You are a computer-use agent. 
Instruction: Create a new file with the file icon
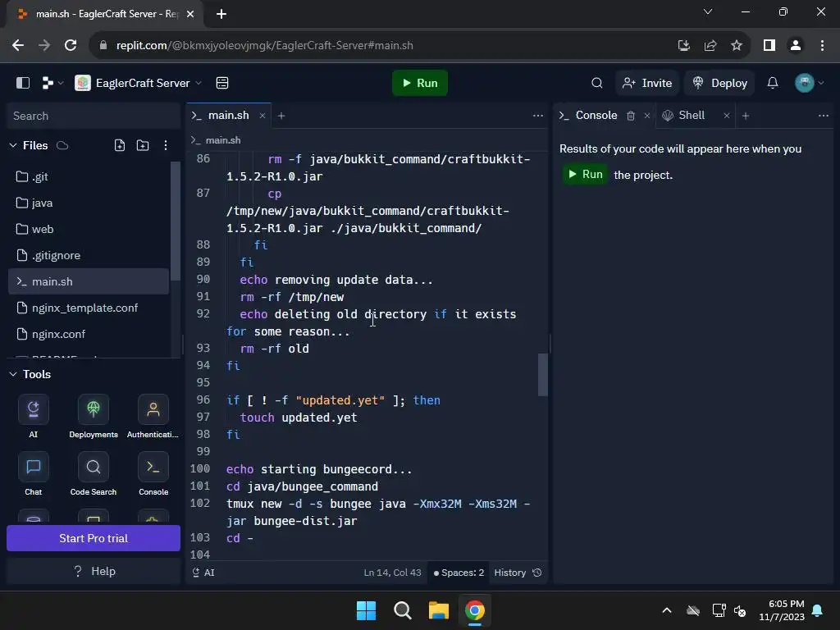click(x=120, y=145)
